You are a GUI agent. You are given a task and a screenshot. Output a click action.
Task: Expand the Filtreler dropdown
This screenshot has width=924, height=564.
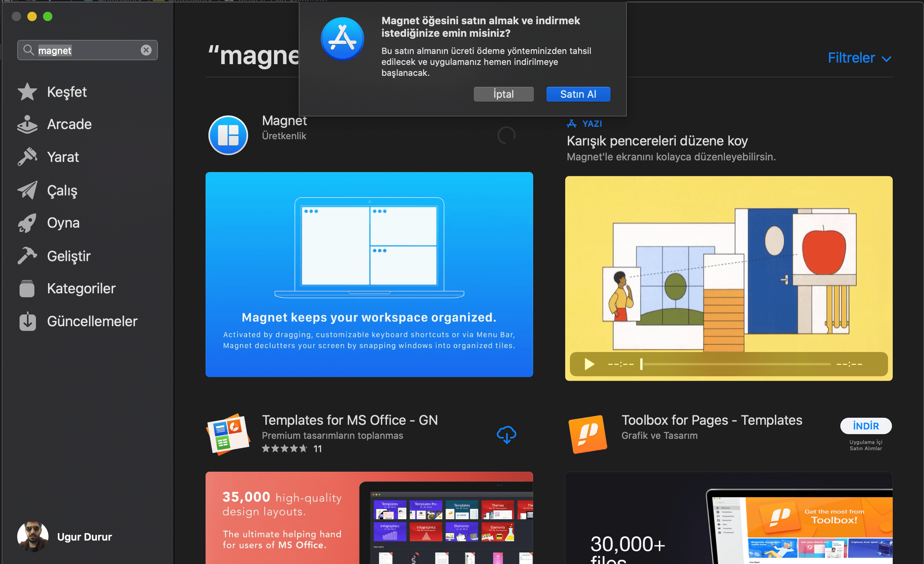[859, 58]
